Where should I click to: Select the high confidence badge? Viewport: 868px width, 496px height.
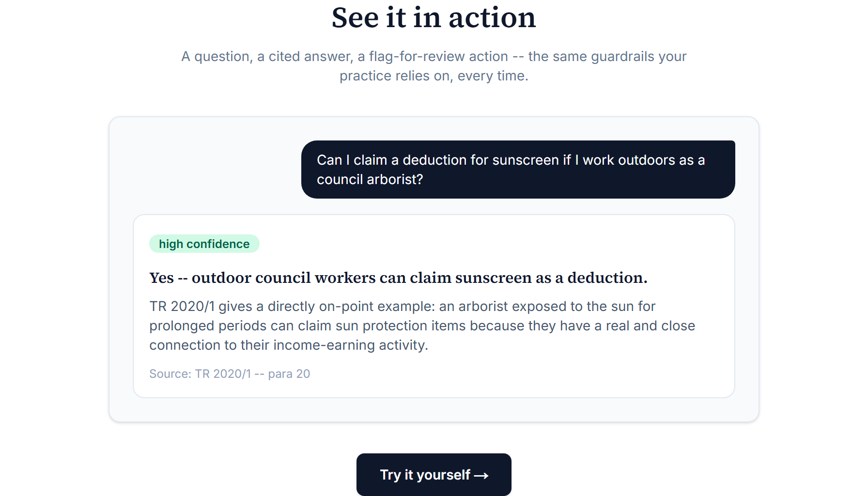tap(204, 244)
